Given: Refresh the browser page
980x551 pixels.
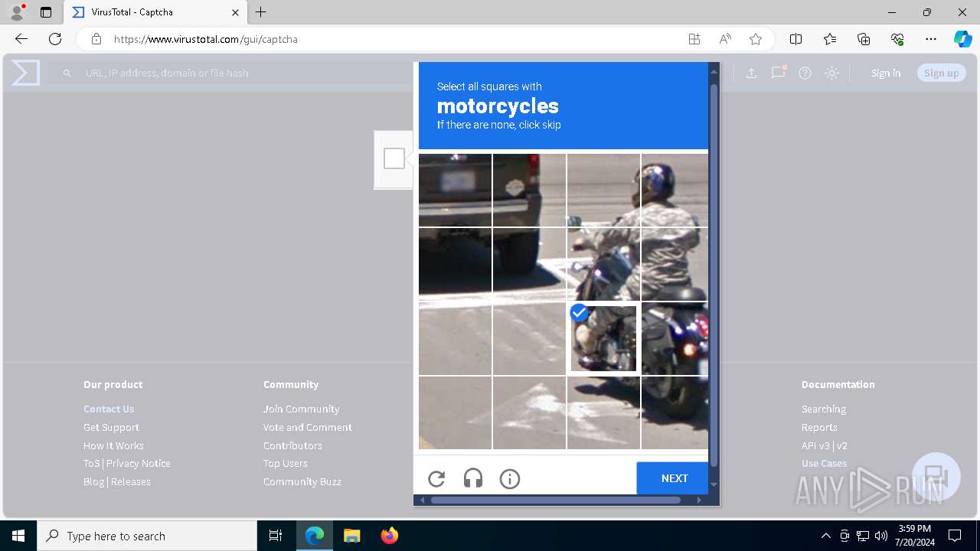Looking at the screenshot, I should [x=55, y=39].
